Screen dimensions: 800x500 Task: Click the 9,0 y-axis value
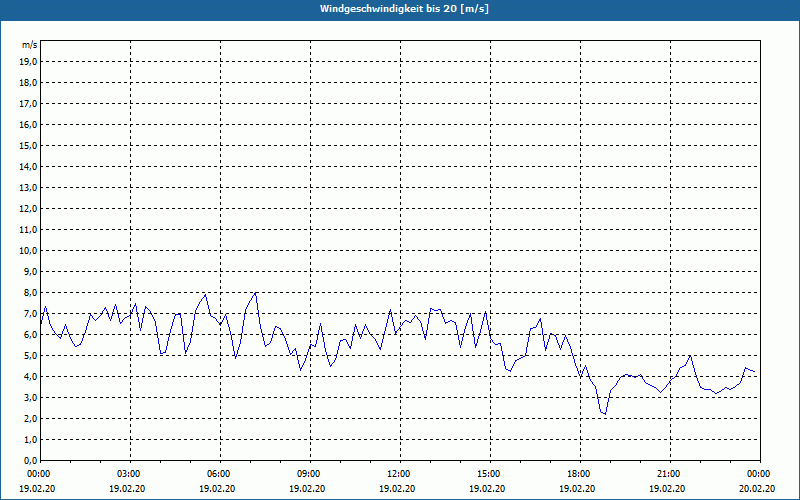point(31,271)
